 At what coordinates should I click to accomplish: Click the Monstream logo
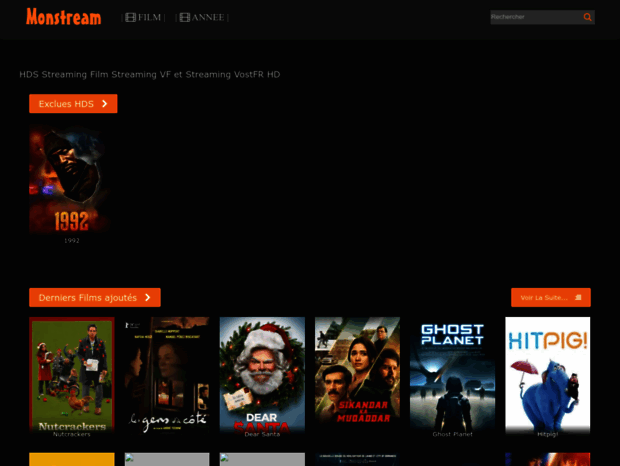click(63, 17)
